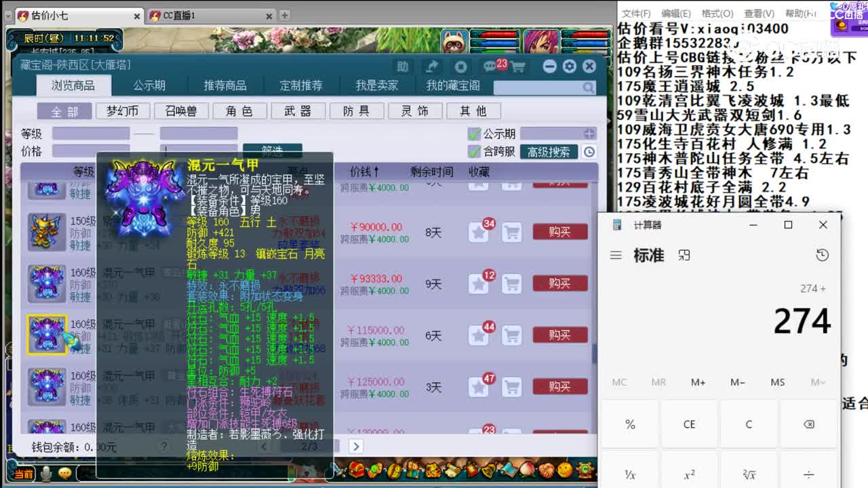Select the 其他 category filter
This screenshot has width=868, height=488.
(473, 111)
